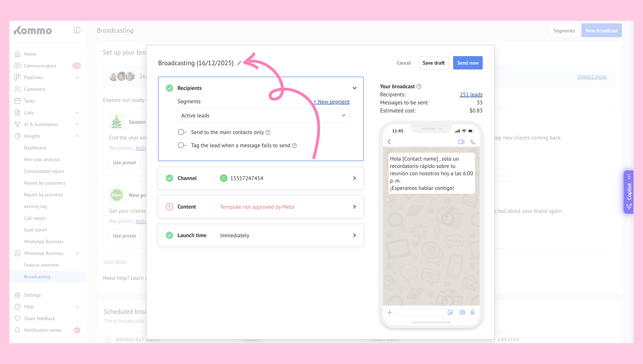Click the video call icon in phone preview
The width and height of the screenshot is (643, 364).
point(461,142)
